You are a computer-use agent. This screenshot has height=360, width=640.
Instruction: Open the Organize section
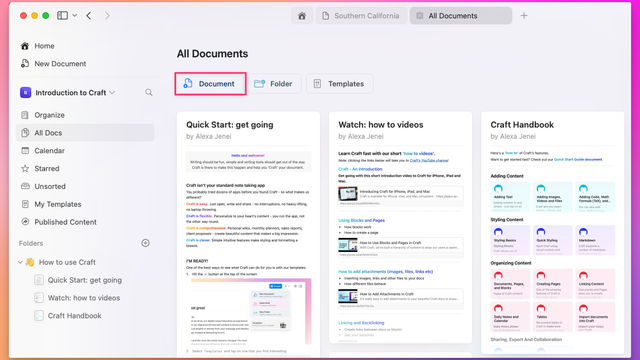(x=85, y=115)
